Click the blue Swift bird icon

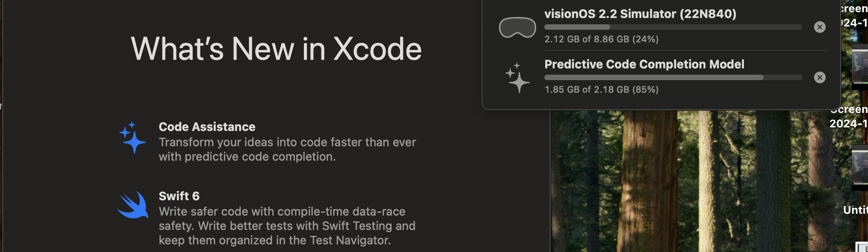pos(133,205)
